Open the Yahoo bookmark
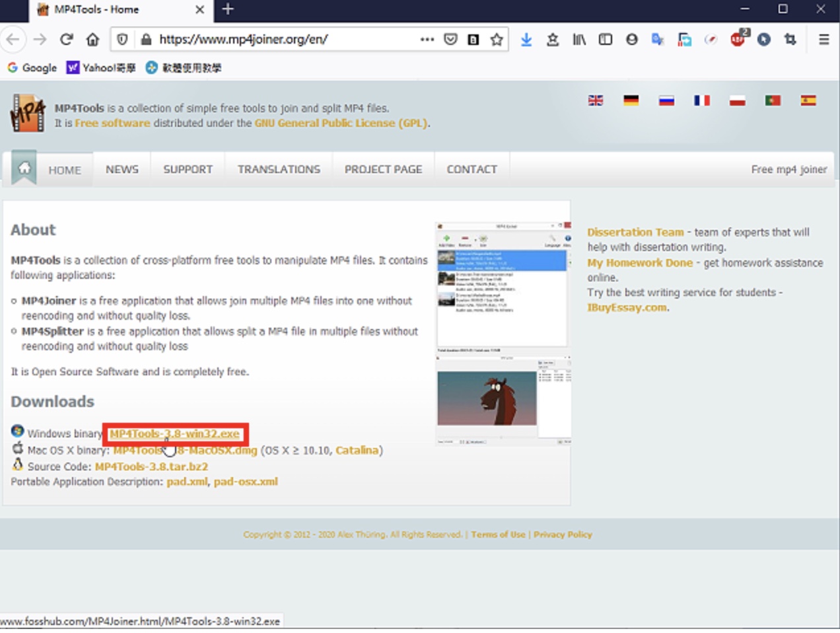This screenshot has height=633, width=840. coord(101,67)
